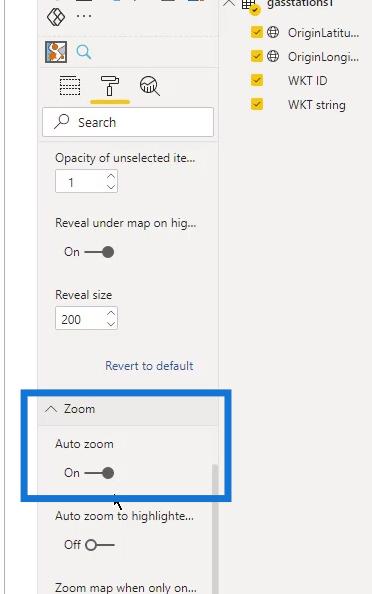Increase the Reveal size value
The width and height of the screenshot is (372, 594).
pos(111,313)
